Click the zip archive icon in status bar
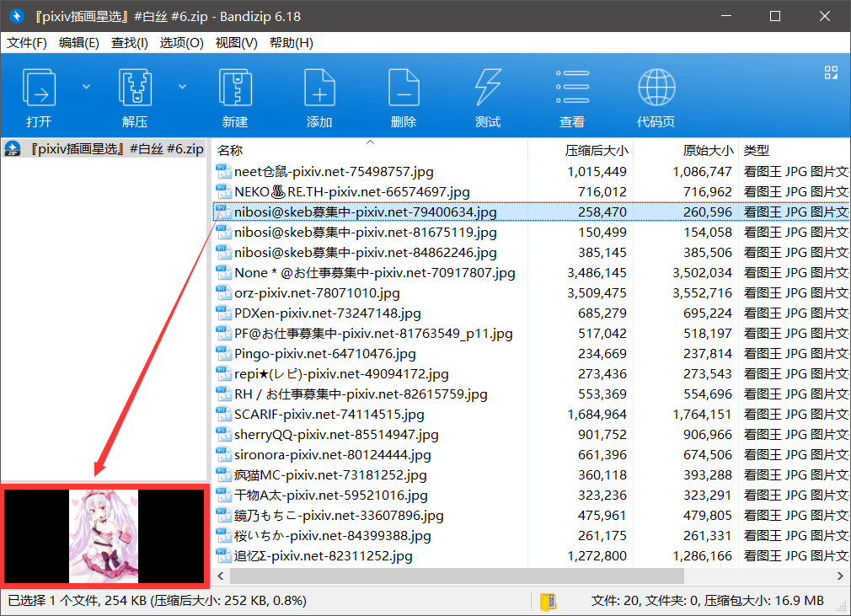Screen dimensions: 851x616 click(549, 602)
